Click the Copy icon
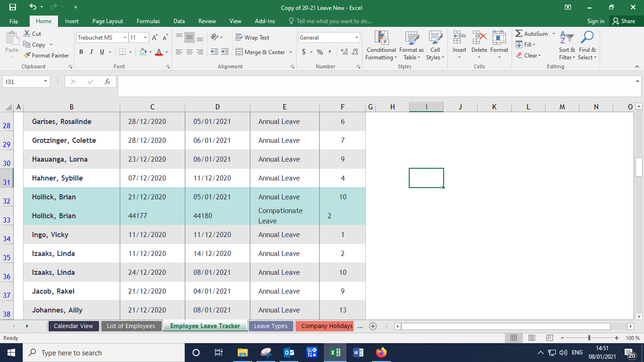644x362 pixels. (27, 45)
